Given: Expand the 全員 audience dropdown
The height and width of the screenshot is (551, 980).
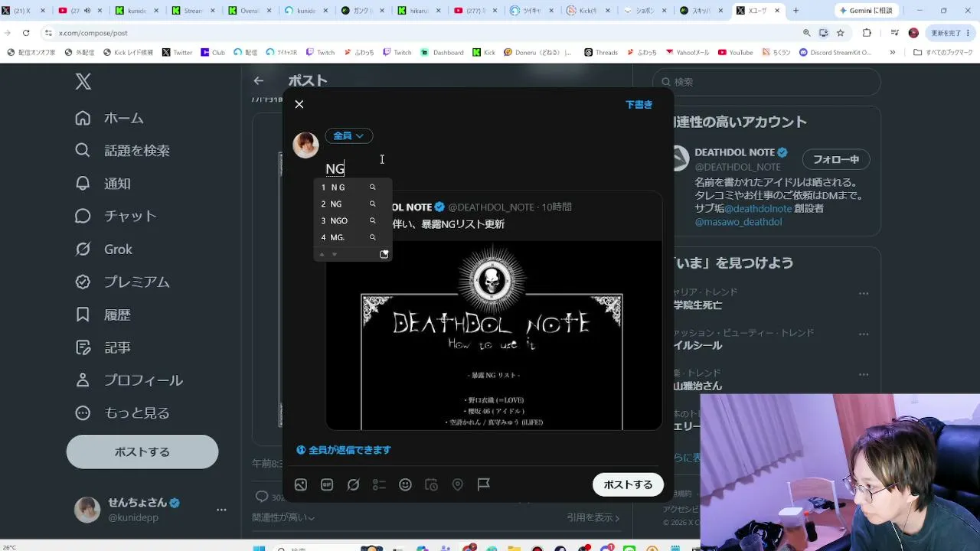Looking at the screenshot, I should [x=348, y=136].
